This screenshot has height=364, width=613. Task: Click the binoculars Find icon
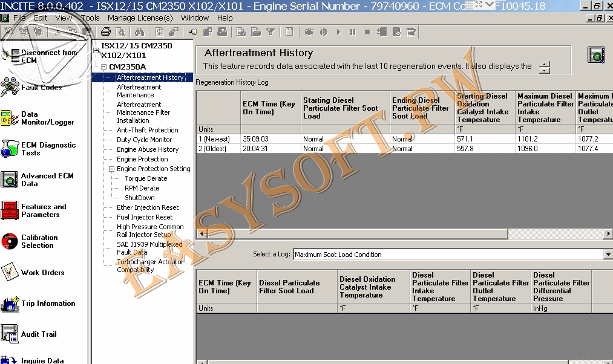pyautogui.click(x=140, y=32)
